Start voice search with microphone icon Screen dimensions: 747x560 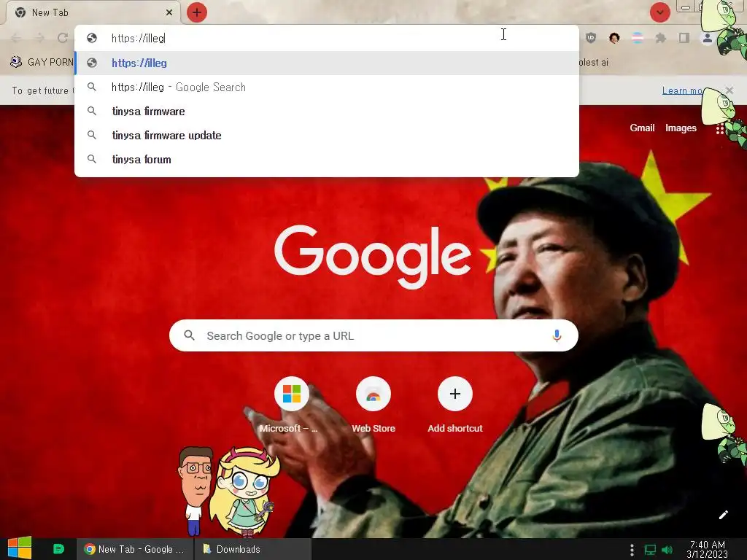pyautogui.click(x=557, y=335)
